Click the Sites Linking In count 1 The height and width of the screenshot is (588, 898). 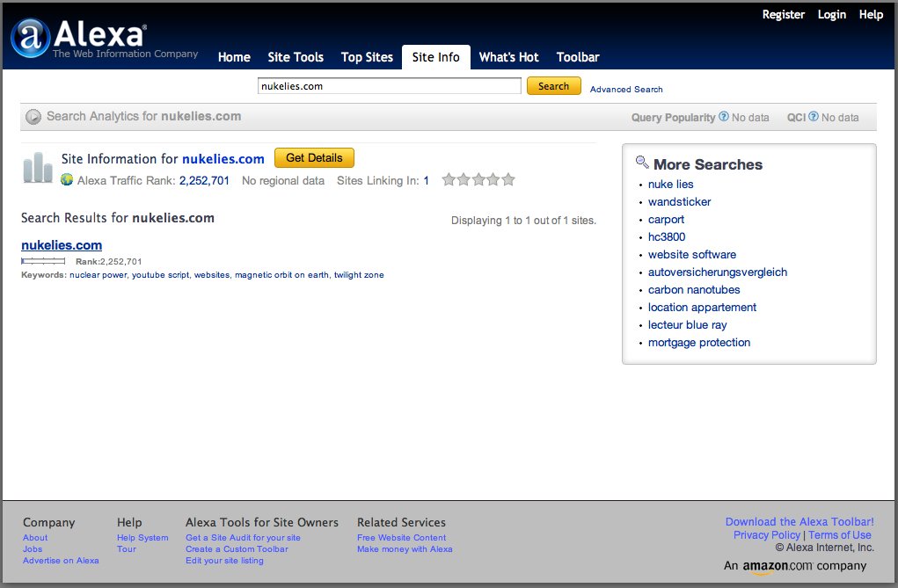[426, 180]
